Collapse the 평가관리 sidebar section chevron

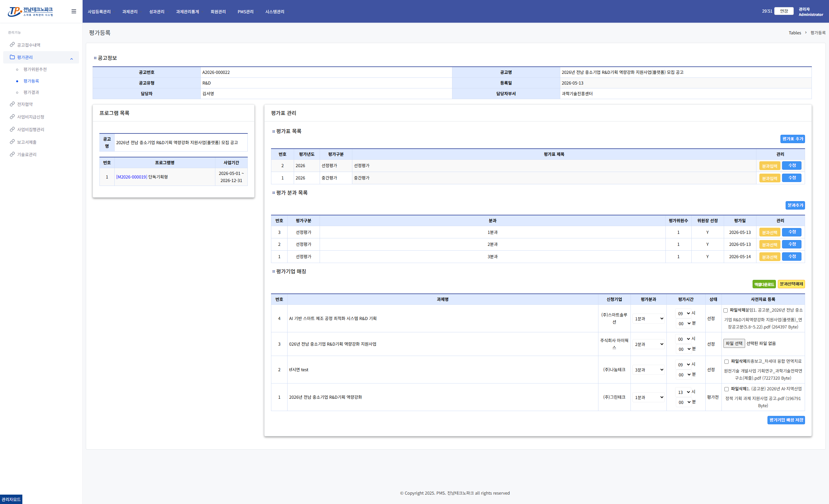71,59
